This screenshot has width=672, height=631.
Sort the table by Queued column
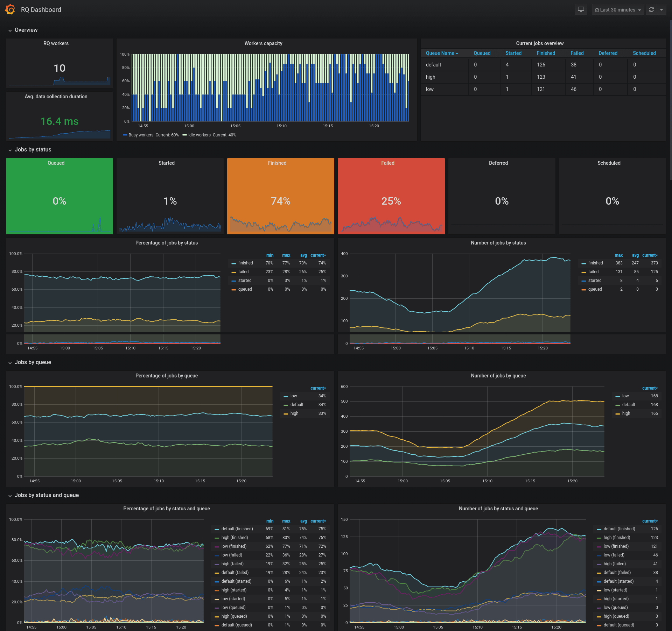coord(482,53)
